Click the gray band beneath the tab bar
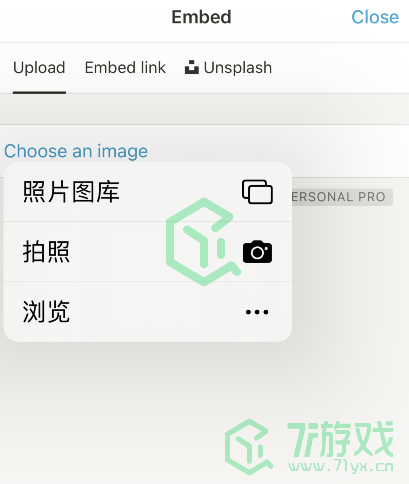The height and width of the screenshot is (484, 409). point(204,109)
